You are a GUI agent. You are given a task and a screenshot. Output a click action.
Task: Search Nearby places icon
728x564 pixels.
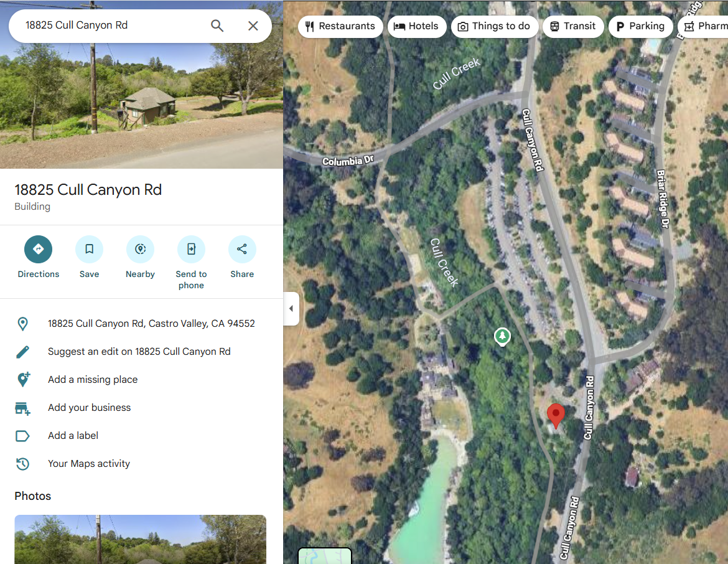[140, 250]
